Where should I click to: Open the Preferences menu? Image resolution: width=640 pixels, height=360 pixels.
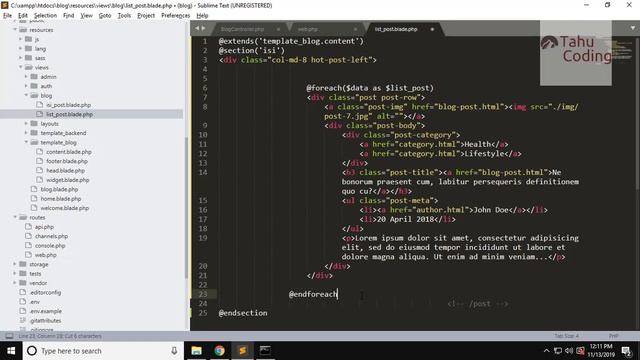click(x=176, y=16)
